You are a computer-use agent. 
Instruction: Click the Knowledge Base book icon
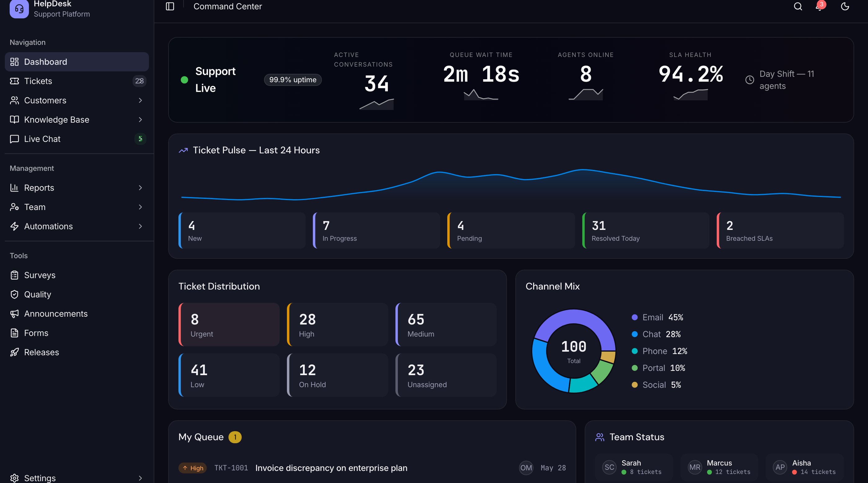14,120
